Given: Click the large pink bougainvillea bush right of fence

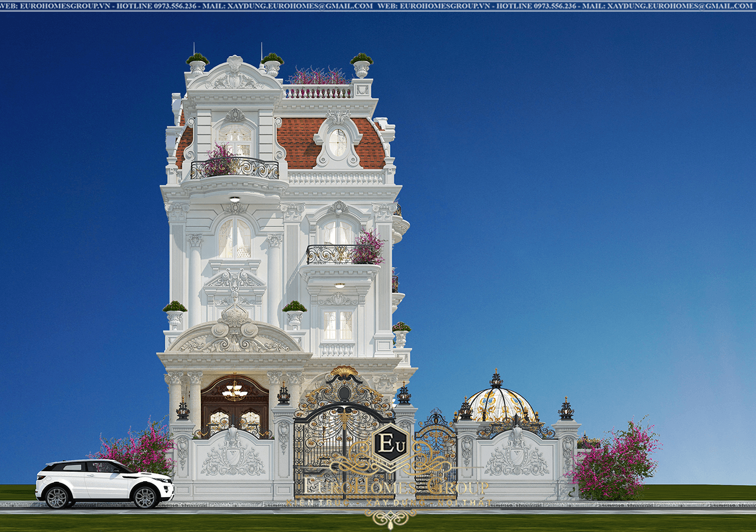Looking at the screenshot, I should pyautogui.click(x=615, y=461).
